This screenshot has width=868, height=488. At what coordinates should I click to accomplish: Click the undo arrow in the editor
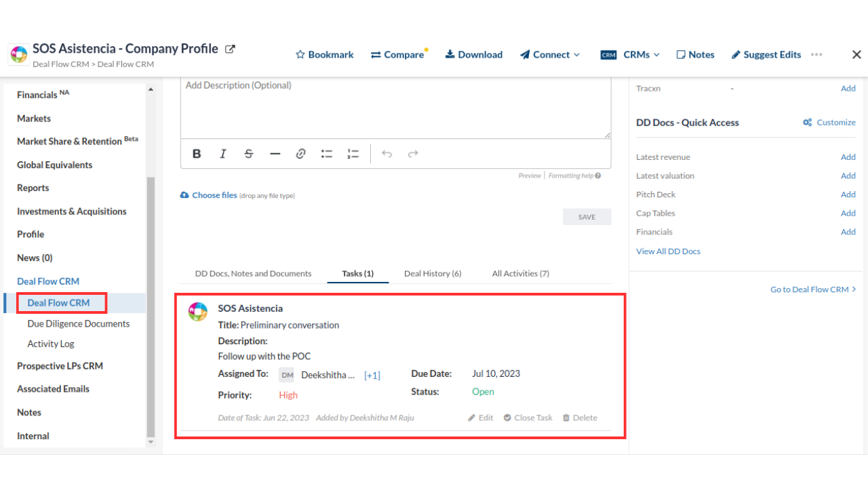click(x=387, y=154)
